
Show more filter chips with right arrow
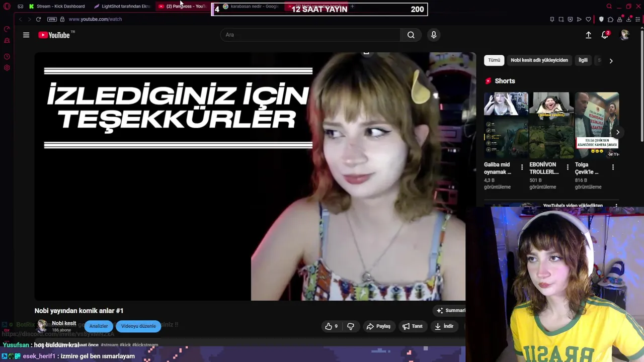(x=611, y=61)
